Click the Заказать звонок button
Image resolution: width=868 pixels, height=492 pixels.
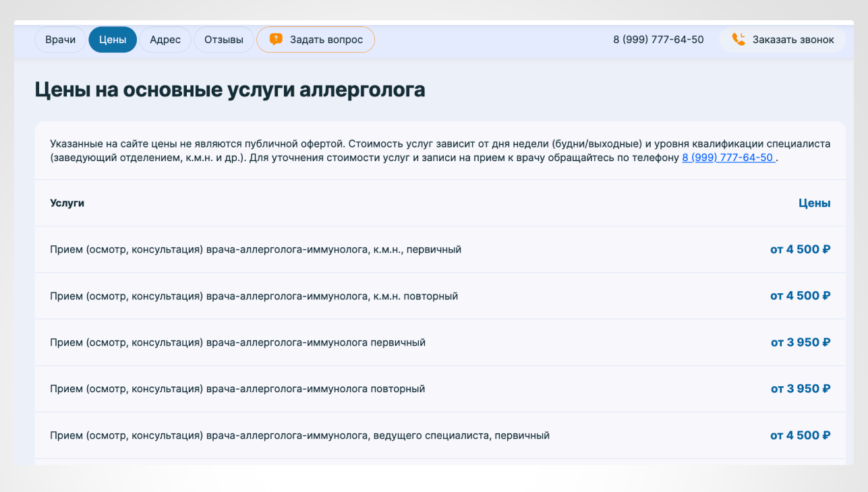click(x=783, y=40)
